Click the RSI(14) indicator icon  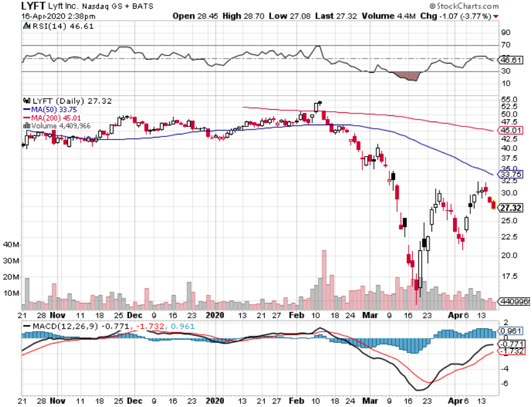[x=27, y=26]
